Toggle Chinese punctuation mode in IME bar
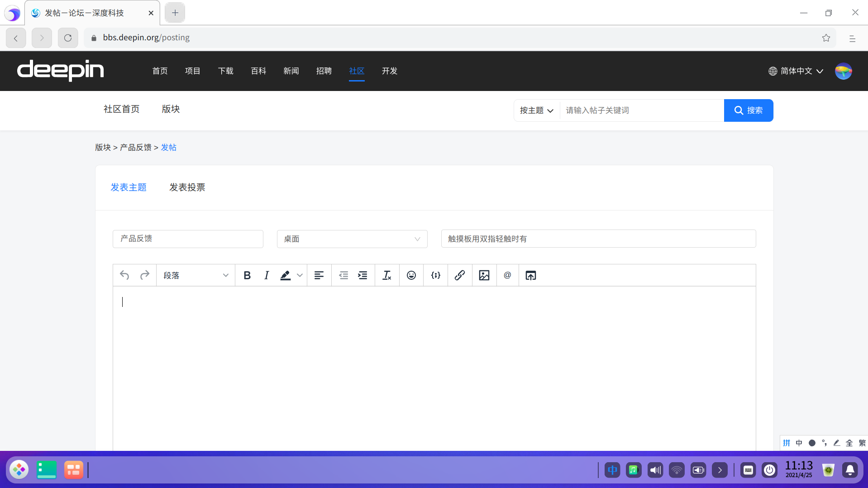 [x=825, y=443]
